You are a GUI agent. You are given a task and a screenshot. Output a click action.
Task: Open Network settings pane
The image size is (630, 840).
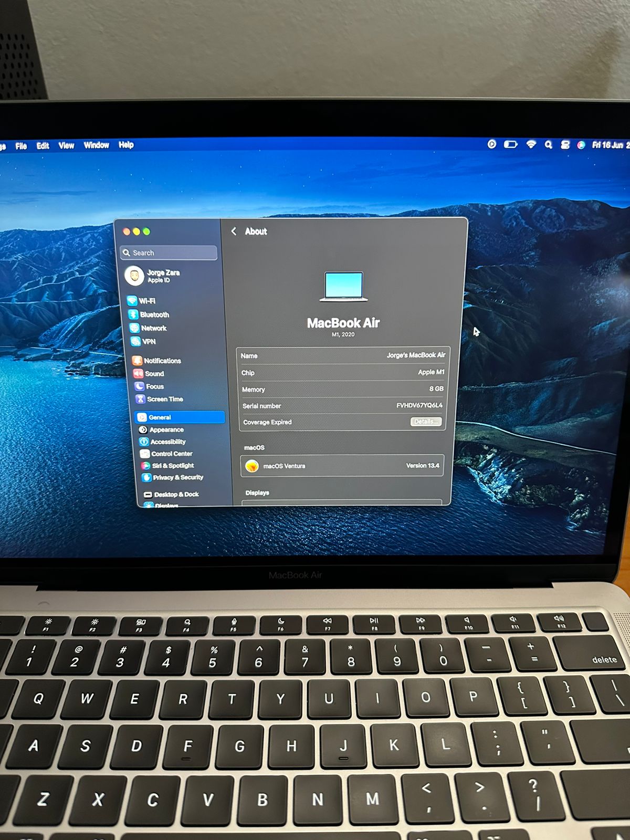pos(148,328)
